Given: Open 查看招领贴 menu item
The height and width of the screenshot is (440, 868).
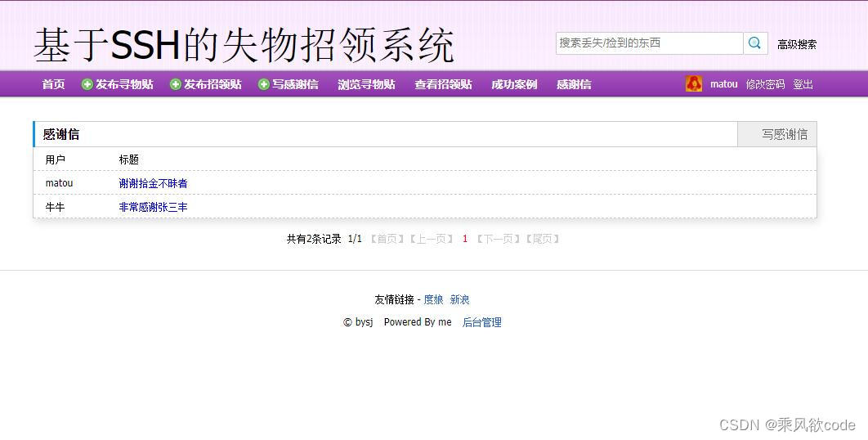Looking at the screenshot, I should (x=444, y=84).
